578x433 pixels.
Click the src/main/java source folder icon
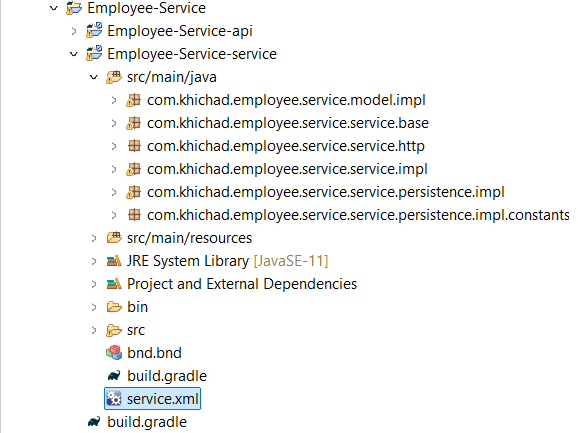pos(114,77)
